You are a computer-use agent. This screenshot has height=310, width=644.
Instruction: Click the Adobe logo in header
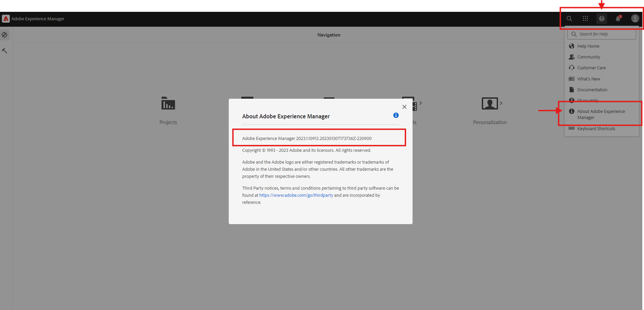tap(6, 19)
